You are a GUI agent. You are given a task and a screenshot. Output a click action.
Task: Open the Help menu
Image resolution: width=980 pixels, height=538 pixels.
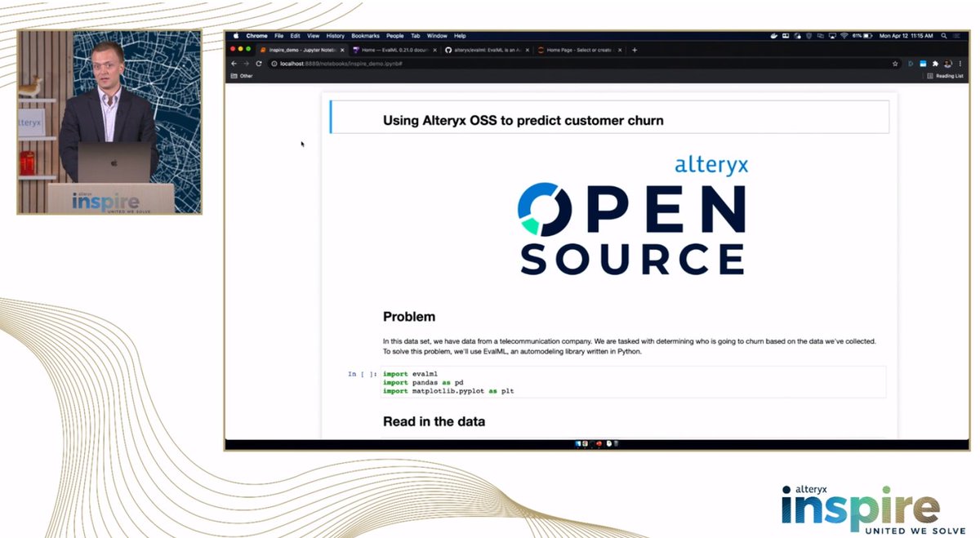point(460,36)
